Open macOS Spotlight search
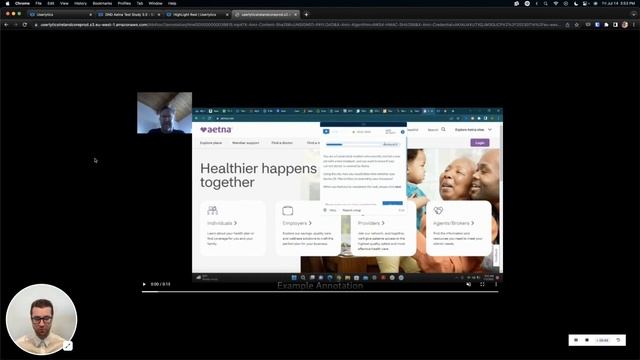The width and height of the screenshot is (640, 360). point(546,3)
